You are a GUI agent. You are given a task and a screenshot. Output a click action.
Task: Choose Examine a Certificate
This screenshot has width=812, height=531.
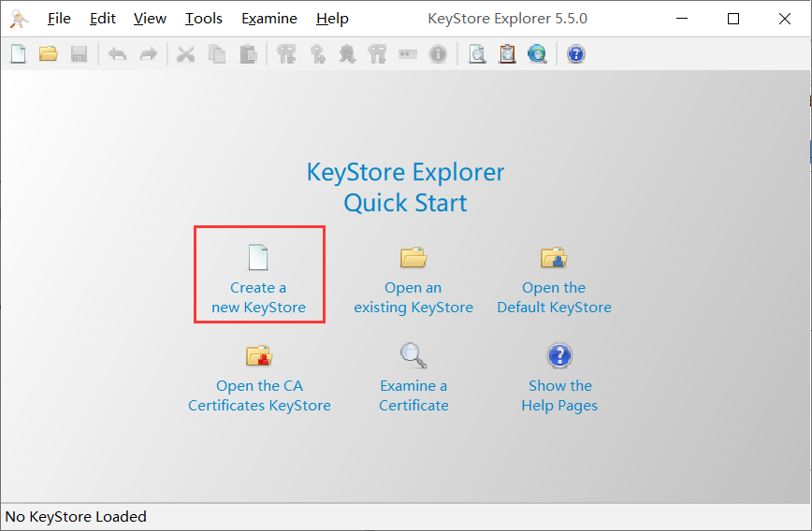pyautogui.click(x=413, y=378)
